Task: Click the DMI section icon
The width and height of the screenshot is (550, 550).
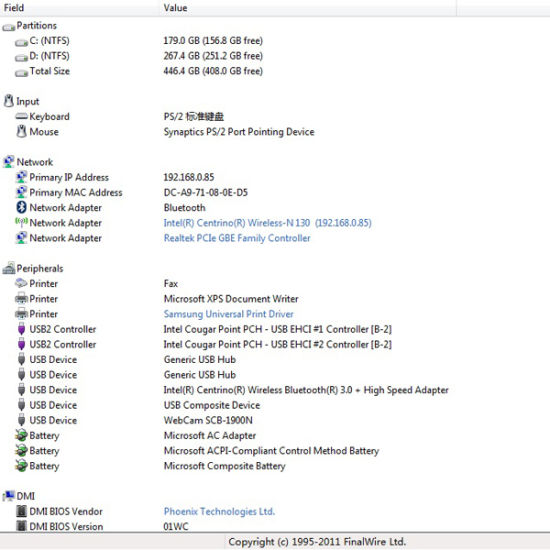Action: (x=8, y=496)
